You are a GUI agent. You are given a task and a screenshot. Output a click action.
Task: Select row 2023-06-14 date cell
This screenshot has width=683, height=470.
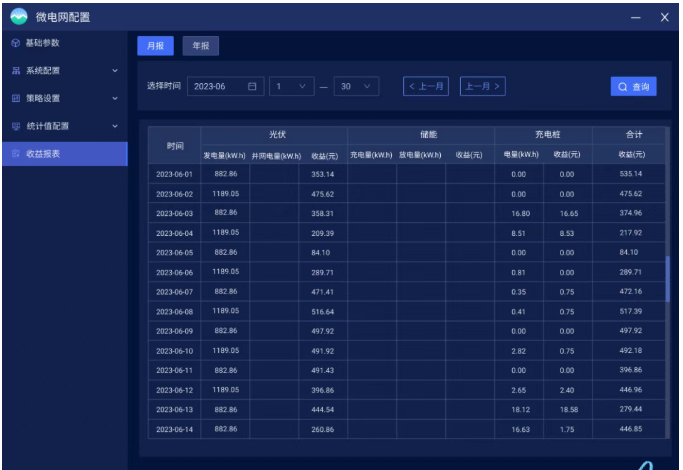pos(174,429)
